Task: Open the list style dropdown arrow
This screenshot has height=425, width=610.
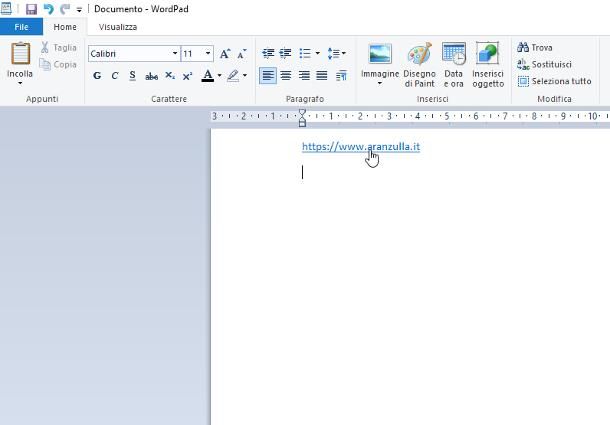Action: tap(317, 53)
